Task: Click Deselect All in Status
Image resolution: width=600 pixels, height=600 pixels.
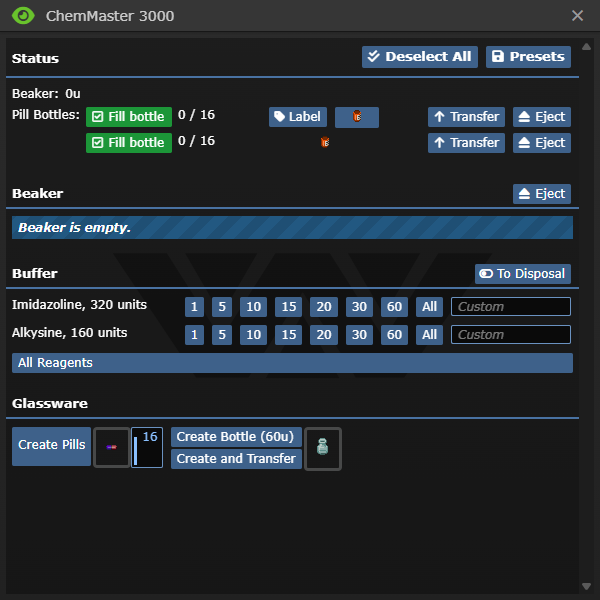Action: point(419,57)
